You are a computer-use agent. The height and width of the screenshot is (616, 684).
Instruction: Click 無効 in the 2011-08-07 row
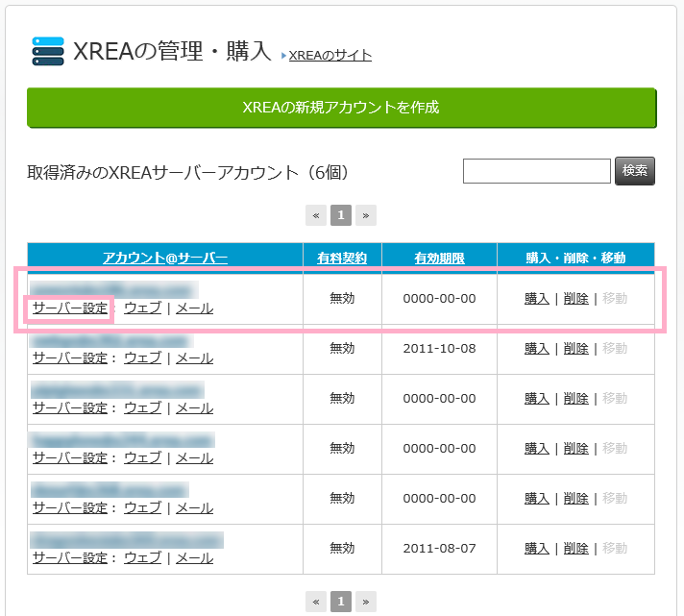pyautogui.click(x=342, y=549)
